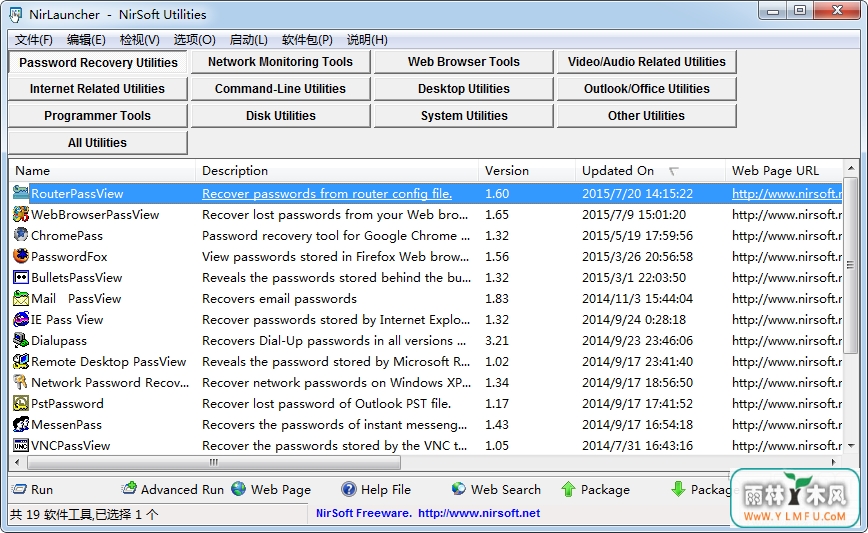868x533 pixels.
Task: Click the MessenPass icon
Action: pos(21,425)
